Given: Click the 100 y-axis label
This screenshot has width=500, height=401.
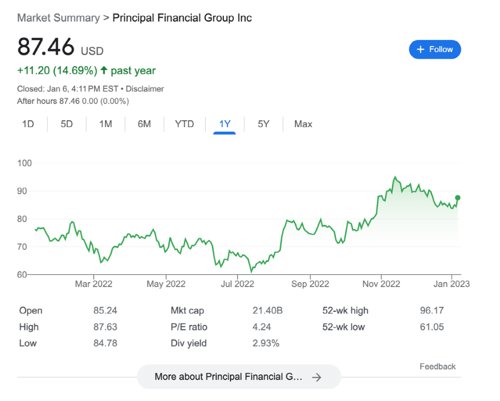Looking at the screenshot, I should click(x=25, y=163).
